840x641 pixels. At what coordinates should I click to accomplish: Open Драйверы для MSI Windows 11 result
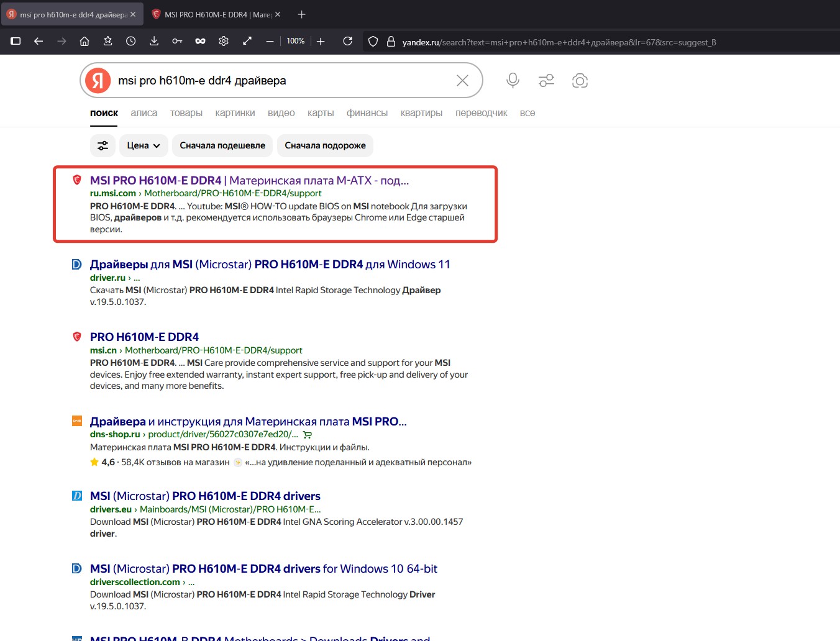click(270, 264)
